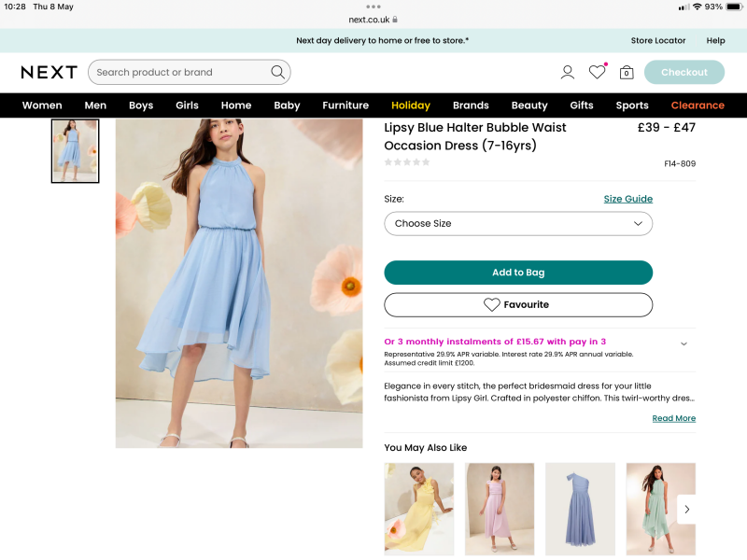Tap the three-dot multitasking indicator

[x=373, y=7]
